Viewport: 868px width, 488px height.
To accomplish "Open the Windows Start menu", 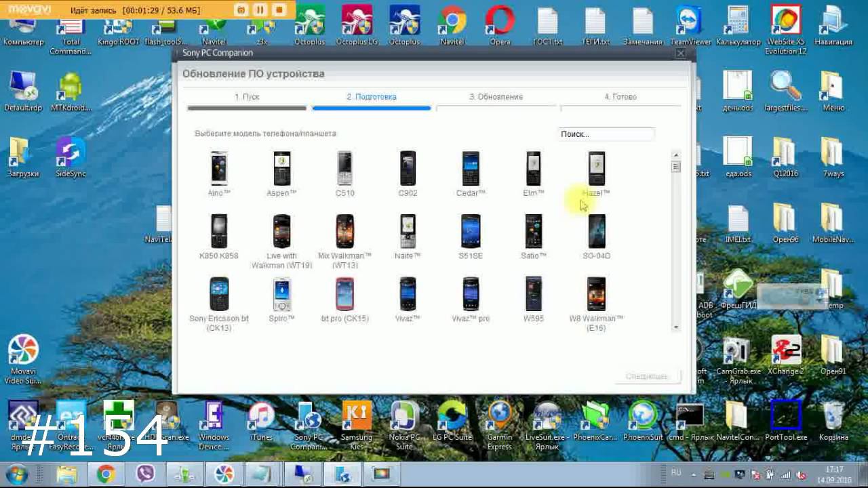I will 16,474.
